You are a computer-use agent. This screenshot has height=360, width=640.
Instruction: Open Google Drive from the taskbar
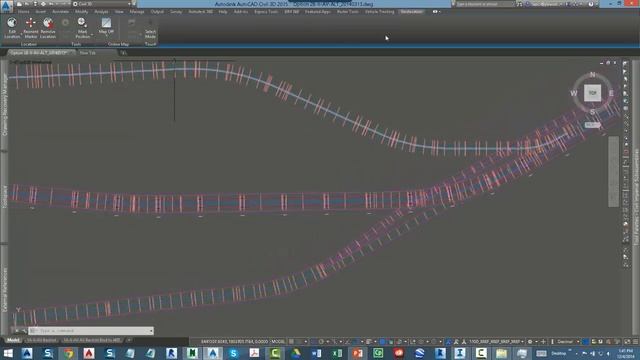click(x=296, y=353)
